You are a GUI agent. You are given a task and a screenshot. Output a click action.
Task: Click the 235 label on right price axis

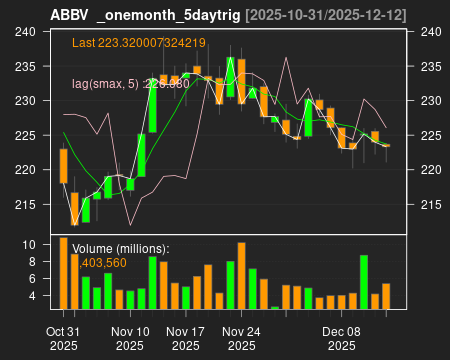point(431,67)
